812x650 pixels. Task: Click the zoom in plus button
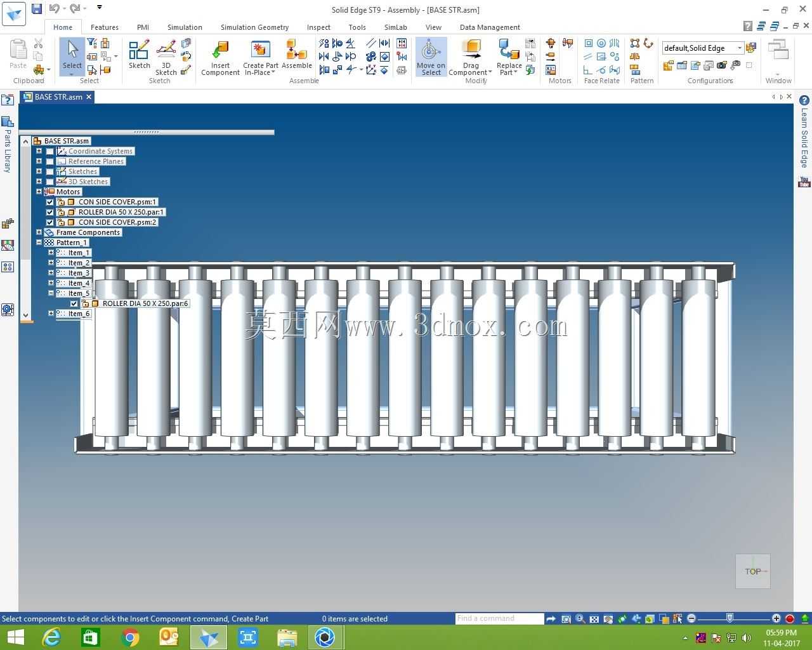pyautogui.click(x=776, y=619)
